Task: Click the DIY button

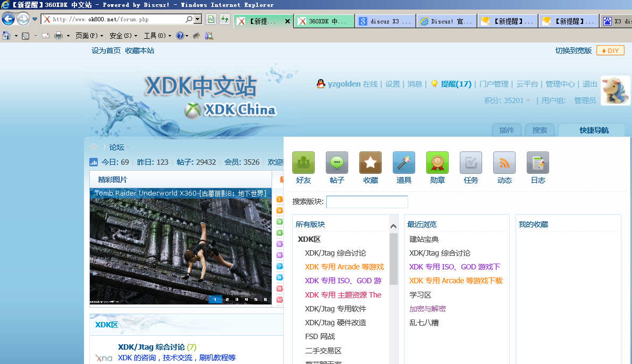Action: click(610, 50)
